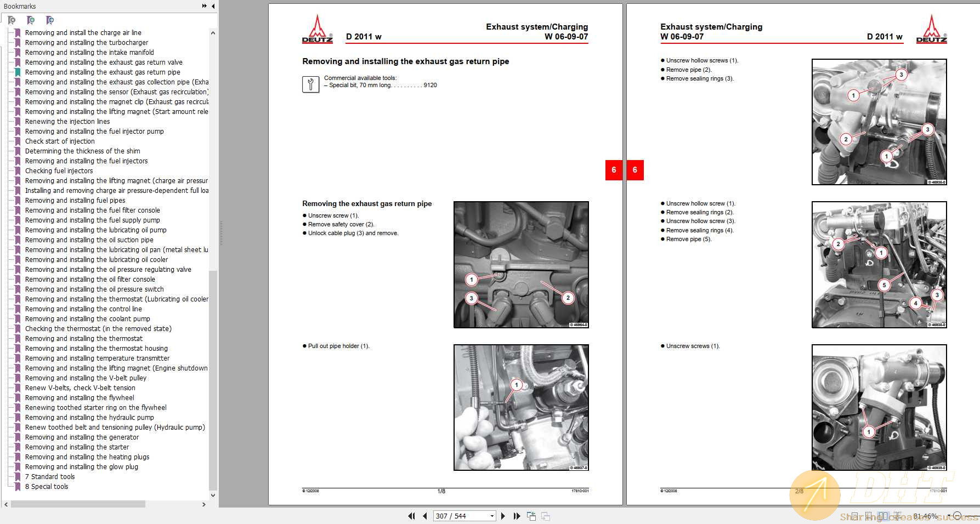
Task: Expand the Bookmarks panel options with the double arrow
Action: (205, 6)
